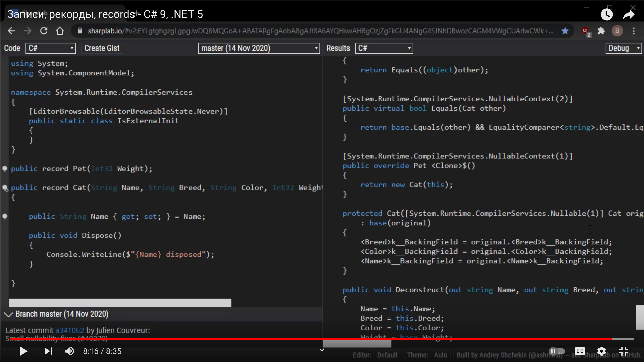644x362 pixels.
Task: Bookmark page with star icon
Action: tap(565, 31)
